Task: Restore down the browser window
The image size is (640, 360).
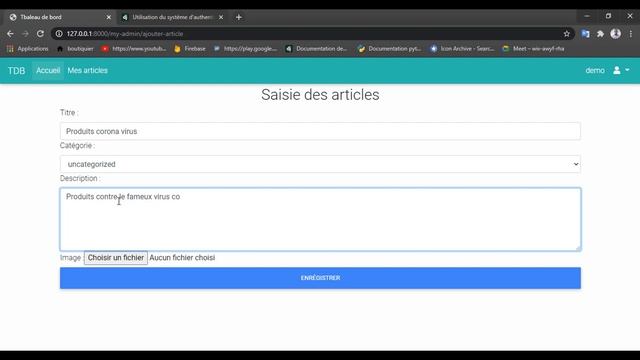Action: pyautogui.click(x=608, y=16)
